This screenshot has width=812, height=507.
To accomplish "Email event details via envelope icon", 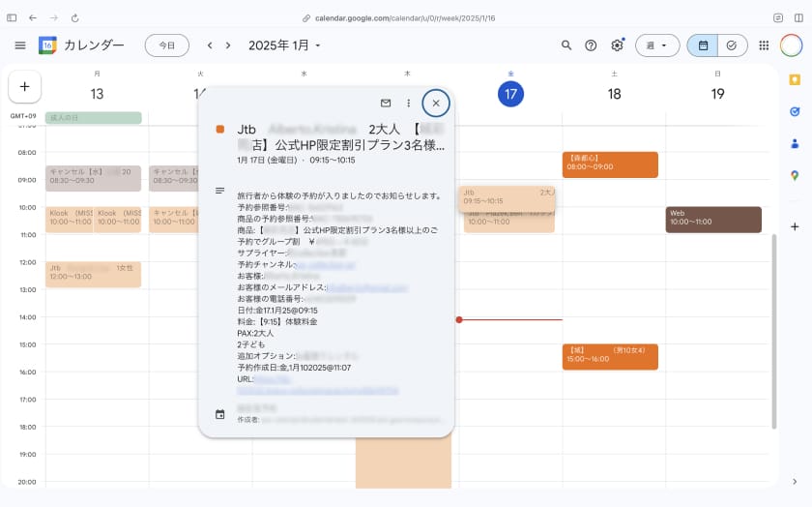I will (x=386, y=103).
